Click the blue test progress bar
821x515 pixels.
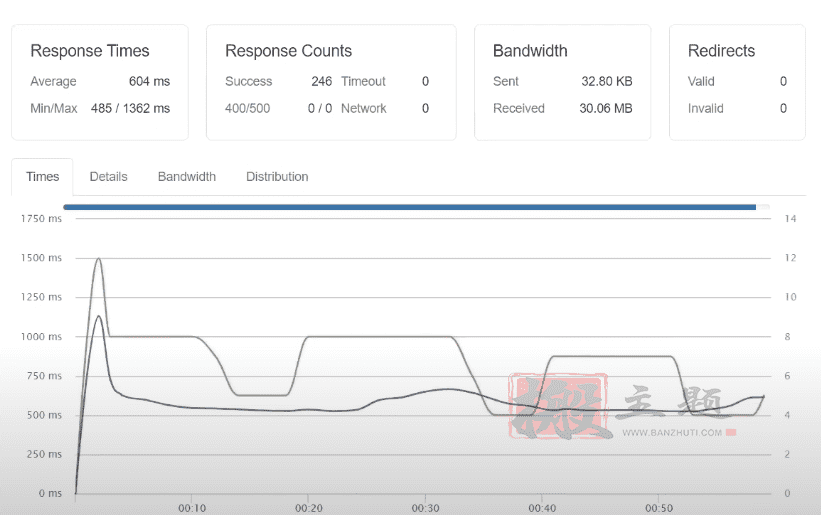point(409,207)
